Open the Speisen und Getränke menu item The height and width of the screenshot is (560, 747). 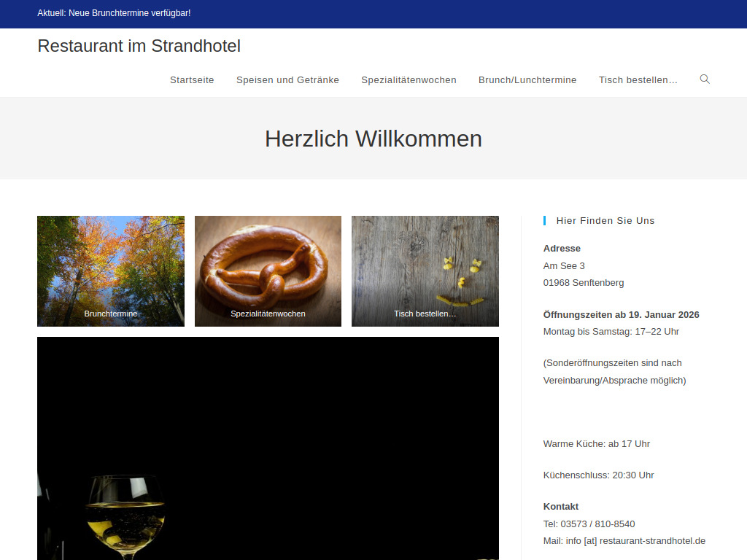[287, 80]
